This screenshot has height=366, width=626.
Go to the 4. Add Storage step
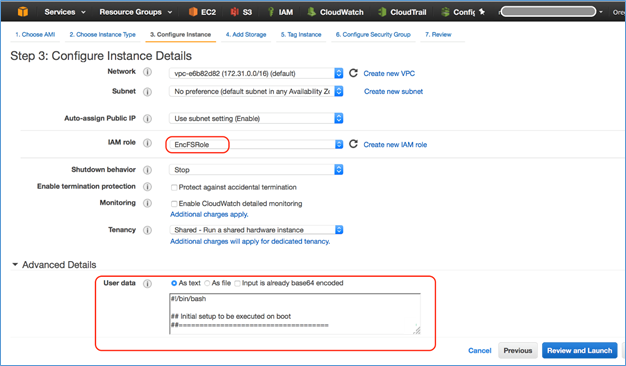tap(246, 35)
